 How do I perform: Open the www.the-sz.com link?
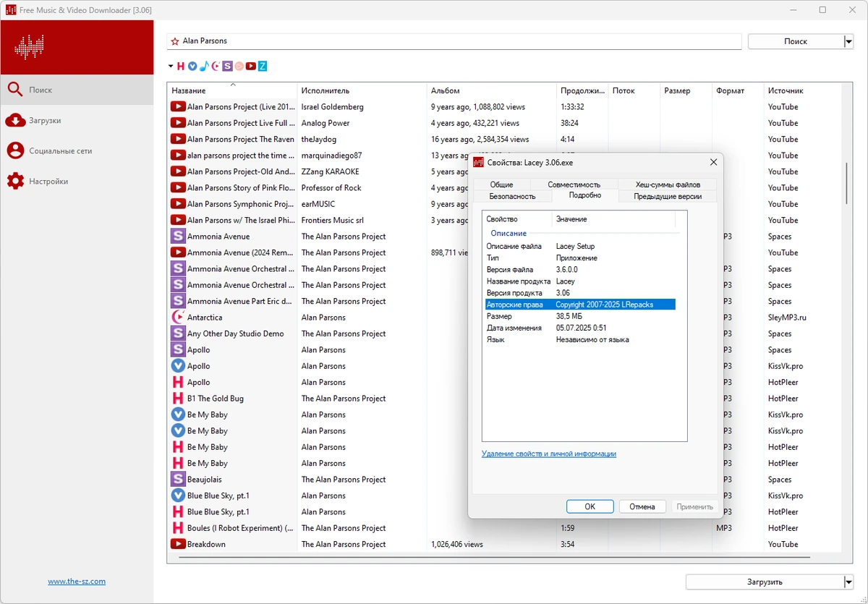point(77,582)
